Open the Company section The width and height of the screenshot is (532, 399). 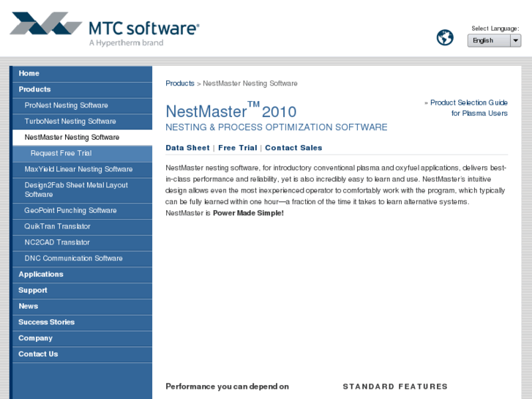(82, 338)
